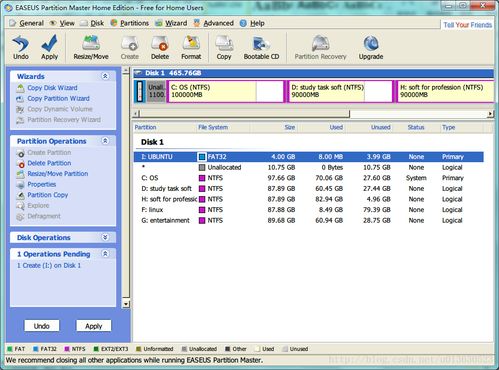The width and height of the screenshot is (499, 370).
Task: Select the D: study task soft row
Action: point(309,189)
